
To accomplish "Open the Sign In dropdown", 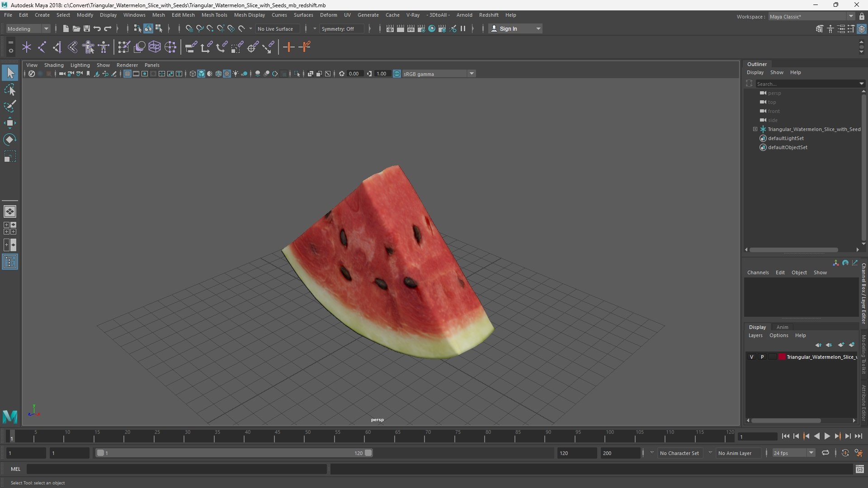I will [x=515, y=28].
